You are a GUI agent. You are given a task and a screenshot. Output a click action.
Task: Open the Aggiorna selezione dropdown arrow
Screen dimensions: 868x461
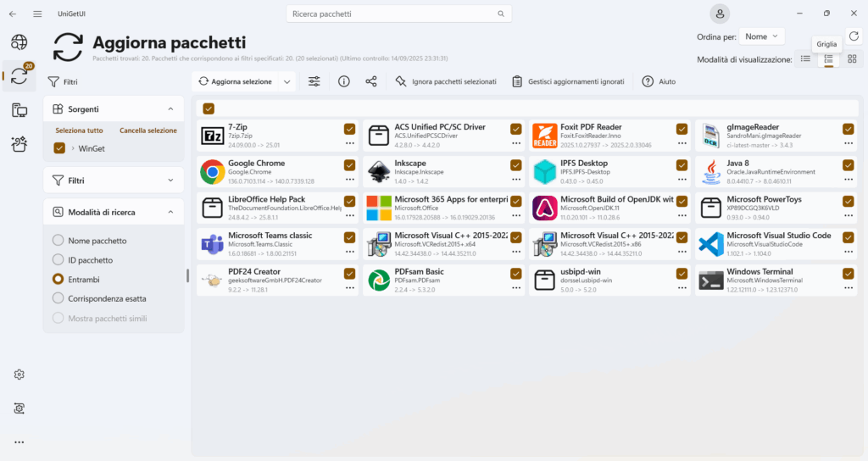click(x=287, y=82)
